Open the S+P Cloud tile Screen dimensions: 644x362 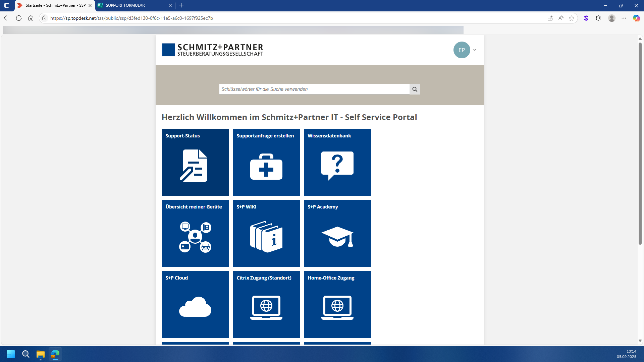pyautogui.click(x=195, y=304)
